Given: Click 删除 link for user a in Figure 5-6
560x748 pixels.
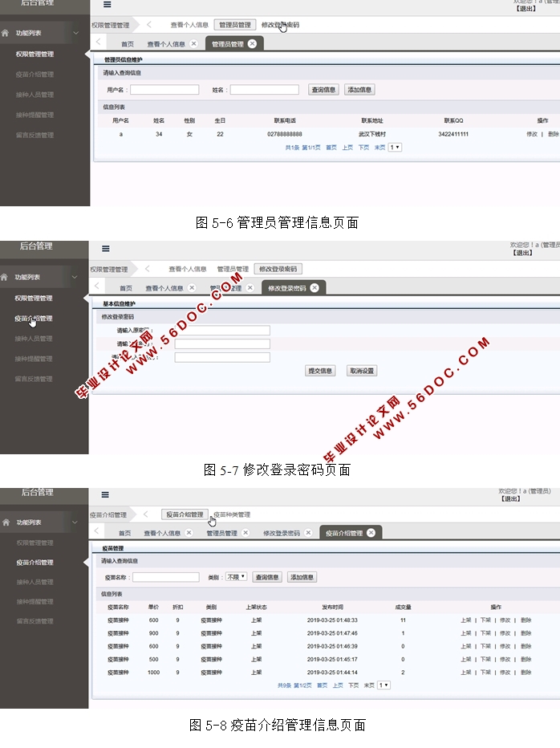Looking at the screenshot, I should pyautogui.click(x=554, y=134).
